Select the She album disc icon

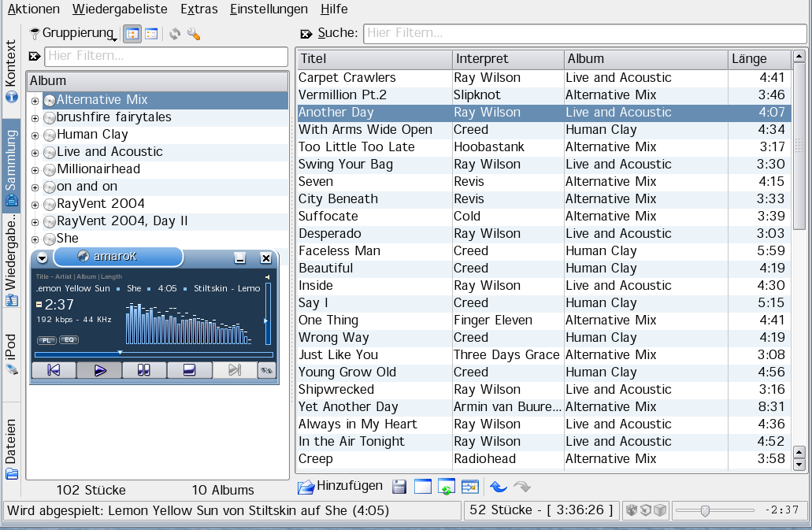tap(50, 239)
